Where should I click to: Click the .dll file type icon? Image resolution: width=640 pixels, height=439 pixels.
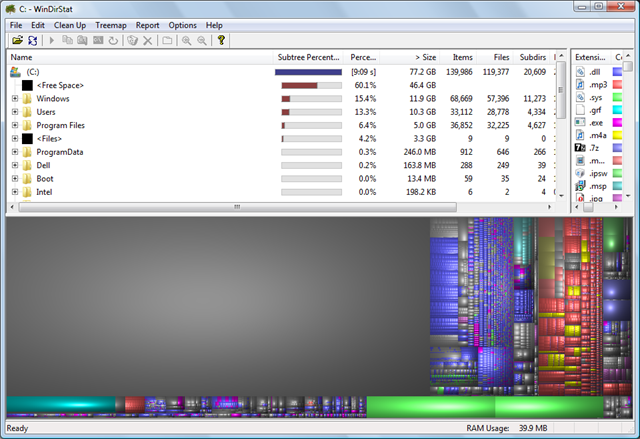click(580, 72)
